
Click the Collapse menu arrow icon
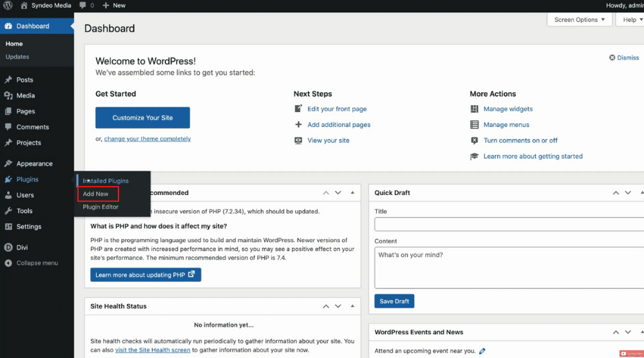tap(8, 263)
